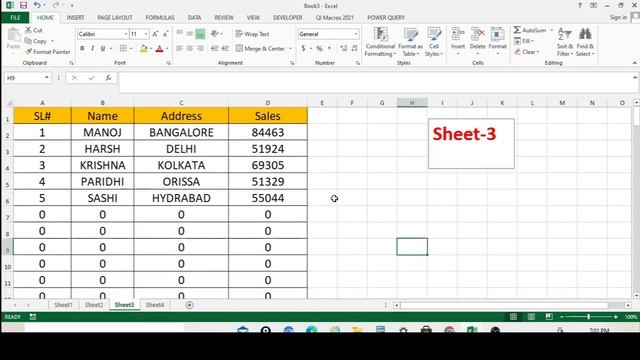This screenshot has width=640, height=360.
Task: Click the Paste clipboard icon
Action: [x=13, y=35]
